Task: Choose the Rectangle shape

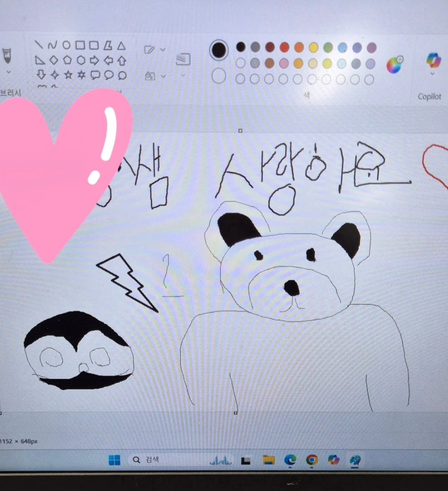Action: pos(80,45)
